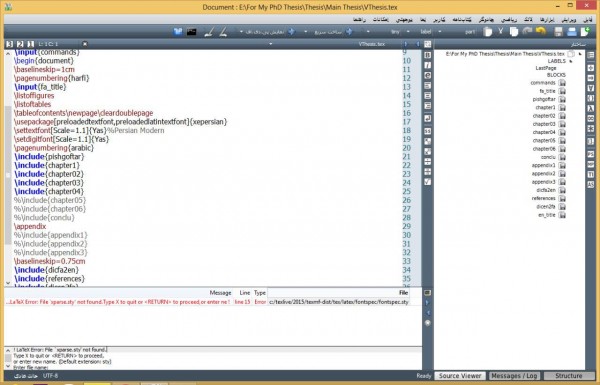The image size is (600, 385).
Task: Collapse the LABELS tree node
Action: click(x=571, y=61)
